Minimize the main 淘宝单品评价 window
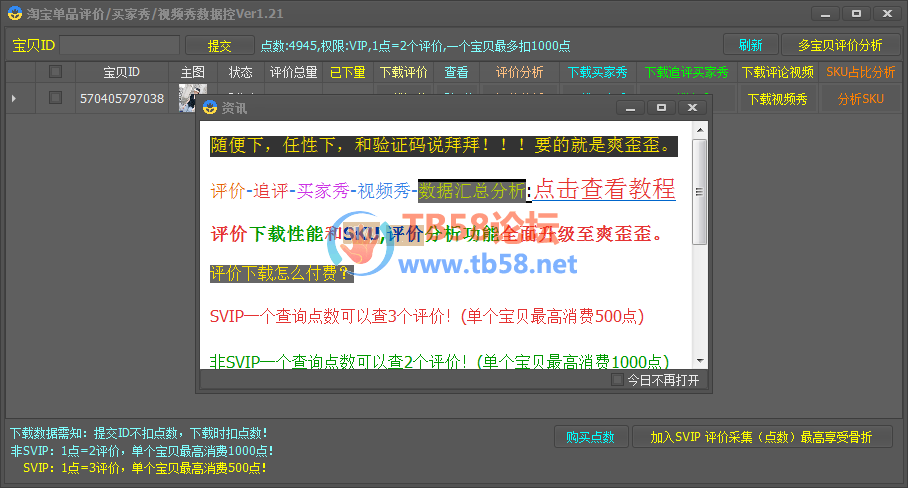 point(825,13)
